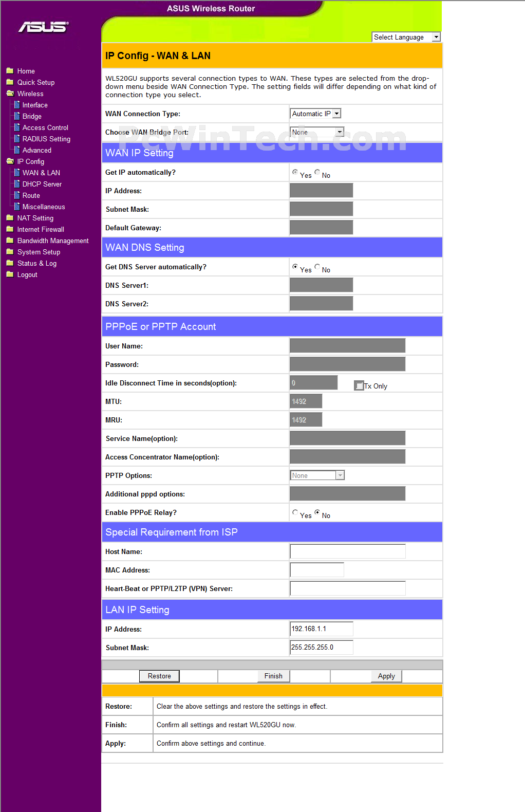This screenshot has height=812, width=525.
Task: Log out via the Logout link
Action: (27, 274)
